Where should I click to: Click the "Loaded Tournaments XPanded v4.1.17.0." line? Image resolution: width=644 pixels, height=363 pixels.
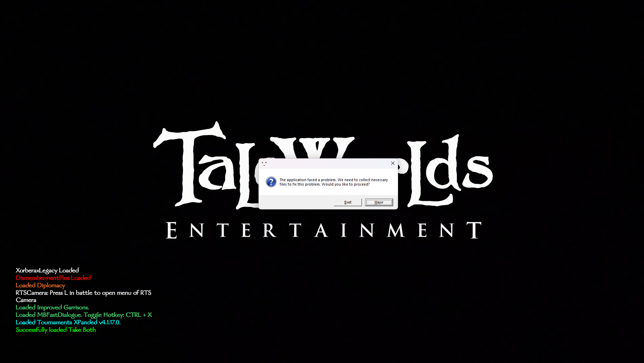pyautogui.click(x=68, y=322)
